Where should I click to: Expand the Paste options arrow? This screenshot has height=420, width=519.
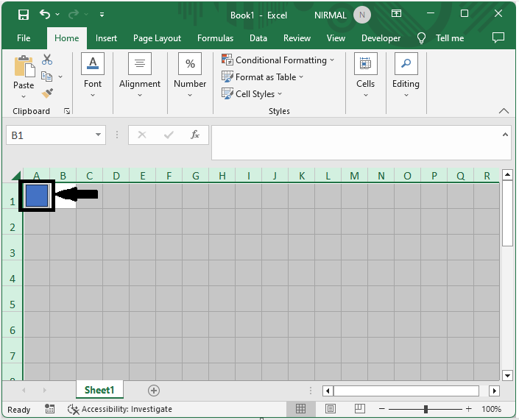[24, 96]
